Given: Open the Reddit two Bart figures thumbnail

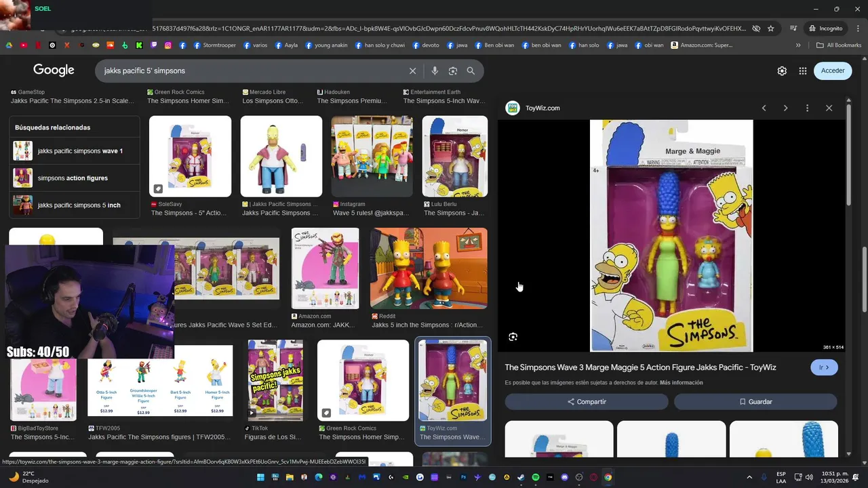Looking at the screenshot, I should click(429, 268).
